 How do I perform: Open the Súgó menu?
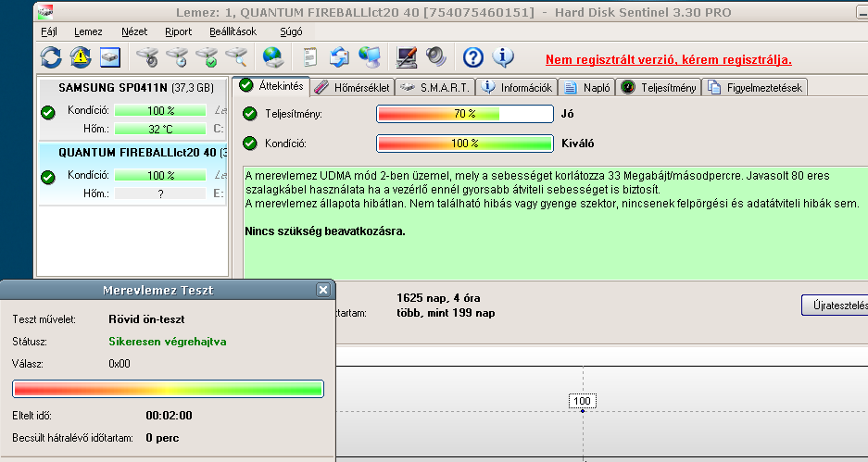[x=291, y=31]
